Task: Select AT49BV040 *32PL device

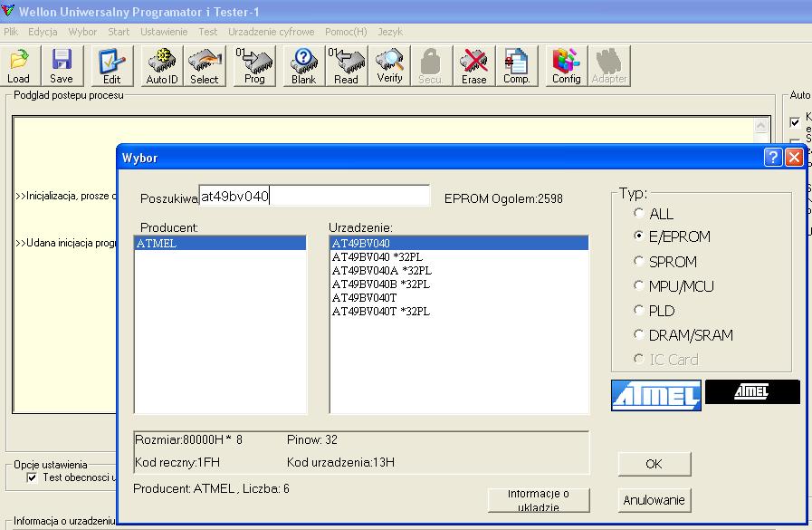Action: [459, 257]
